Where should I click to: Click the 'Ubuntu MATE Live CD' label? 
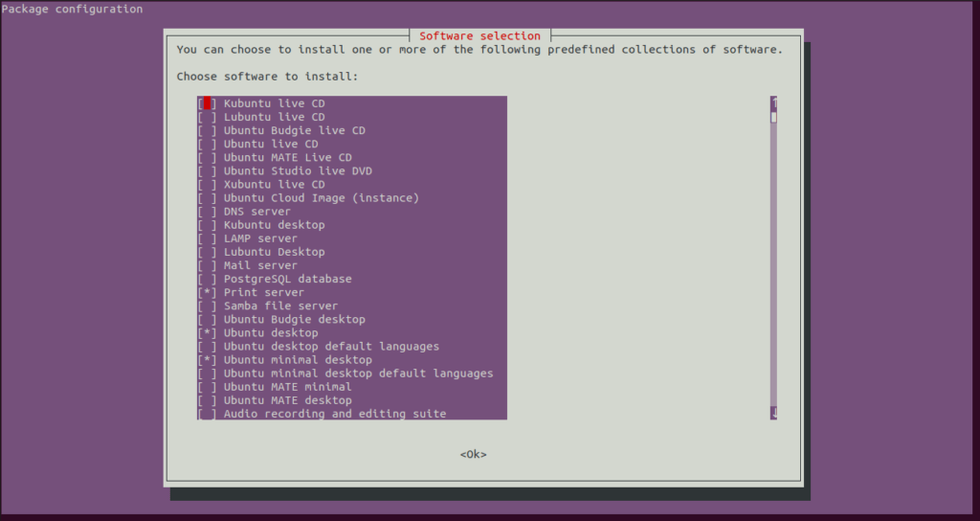[287, 158]
